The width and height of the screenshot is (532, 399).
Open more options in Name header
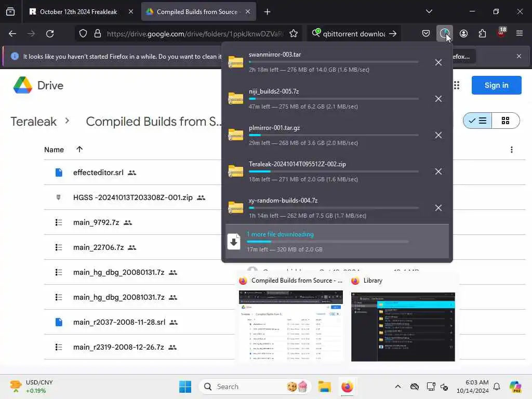[512, 150]
